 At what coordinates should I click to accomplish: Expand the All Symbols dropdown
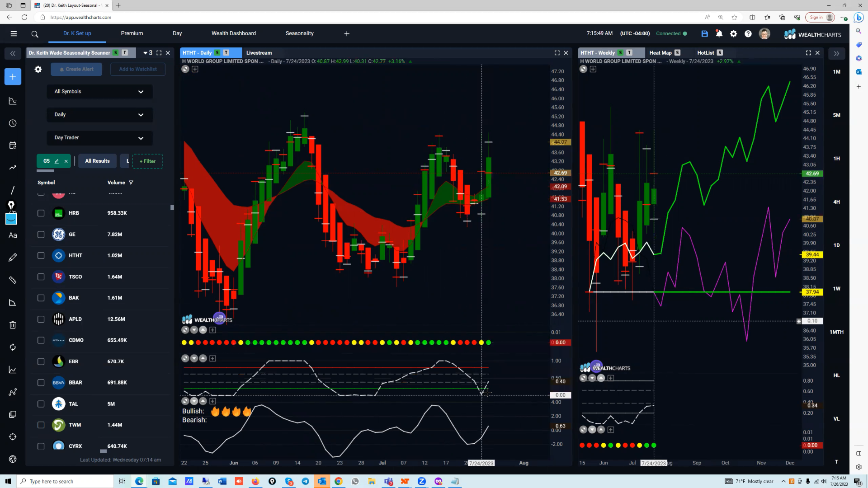click(99, 92)
